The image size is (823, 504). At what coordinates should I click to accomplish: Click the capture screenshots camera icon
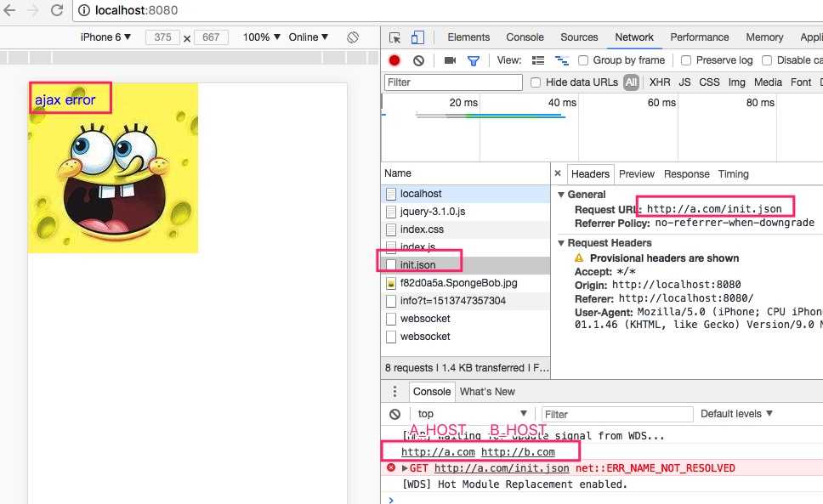(x=450, y=60)
